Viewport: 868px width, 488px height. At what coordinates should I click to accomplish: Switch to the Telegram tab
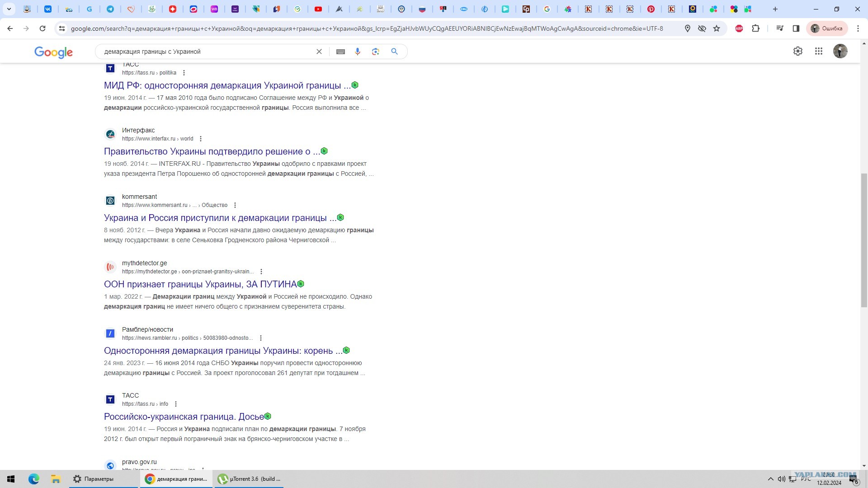[110, 9]
